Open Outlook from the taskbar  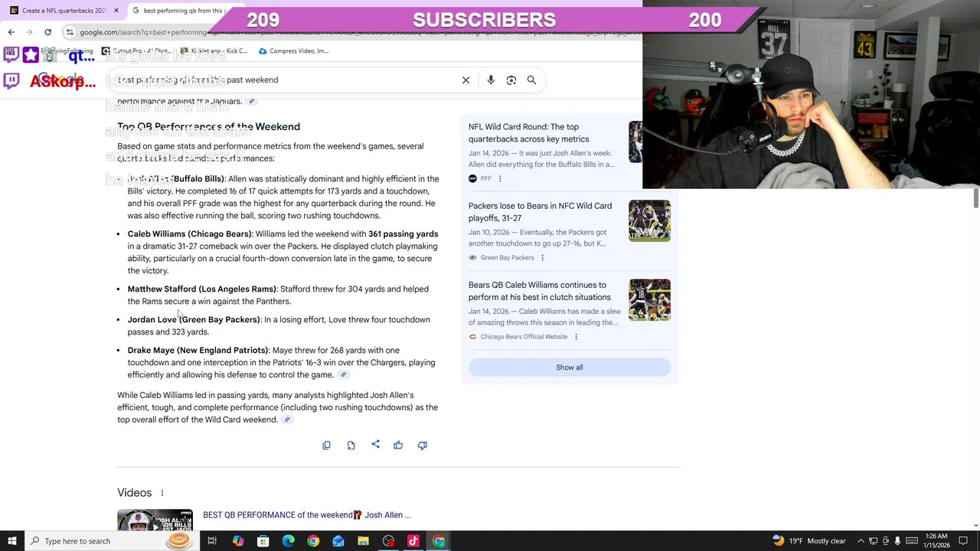(x=338, y=541)
